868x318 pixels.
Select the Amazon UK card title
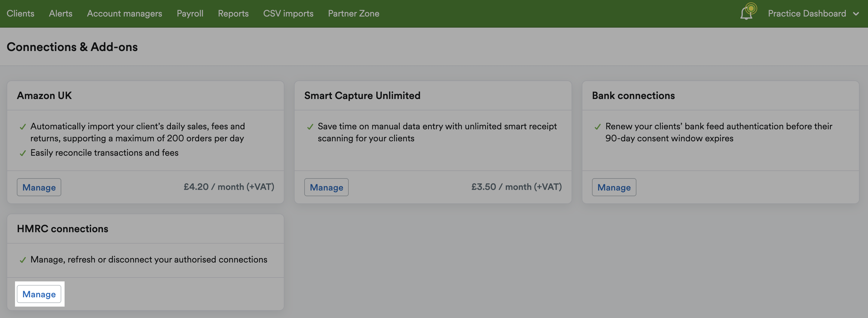point(44,96)
